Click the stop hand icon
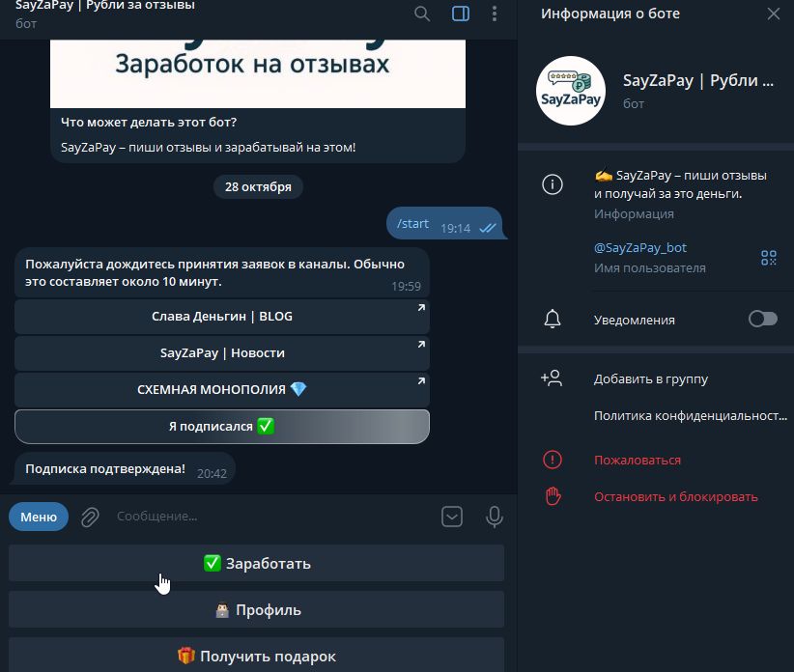Screen dimensions: 794x672 pyautogui.click(x=553, y=496)
